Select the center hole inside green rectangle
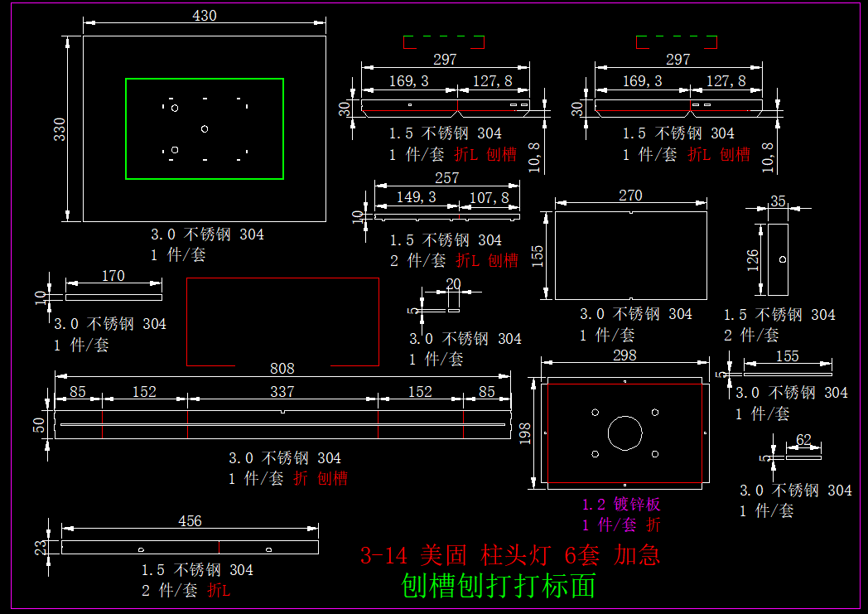Image resolution: width=868 pixels, height=614 pixels. coord(205,128)
